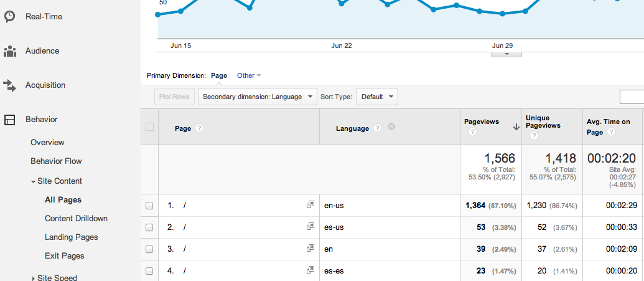The width and height of the screenshot is (644, 281).
Task: Tick checkbox for the en-us row
Action: point(149,206)
